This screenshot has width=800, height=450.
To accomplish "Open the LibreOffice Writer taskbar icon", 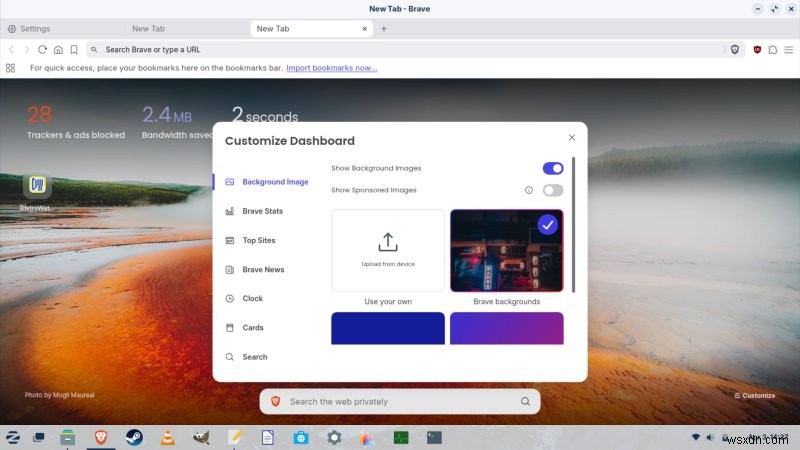I will 268,437.
